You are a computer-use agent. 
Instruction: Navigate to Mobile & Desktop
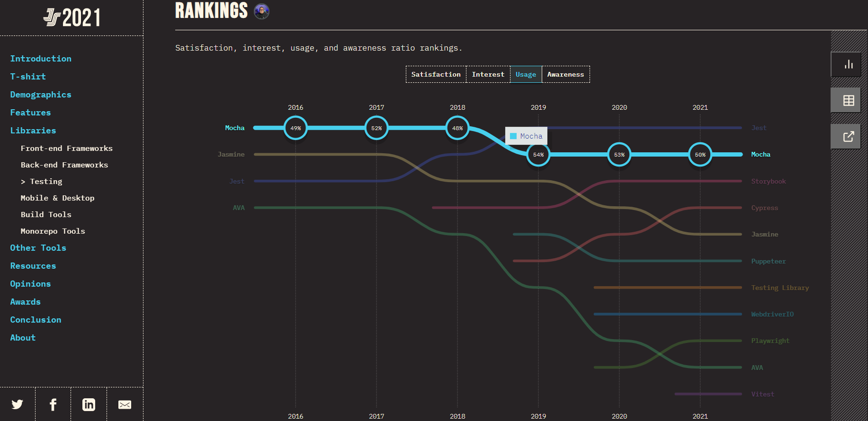coord(57,198)
